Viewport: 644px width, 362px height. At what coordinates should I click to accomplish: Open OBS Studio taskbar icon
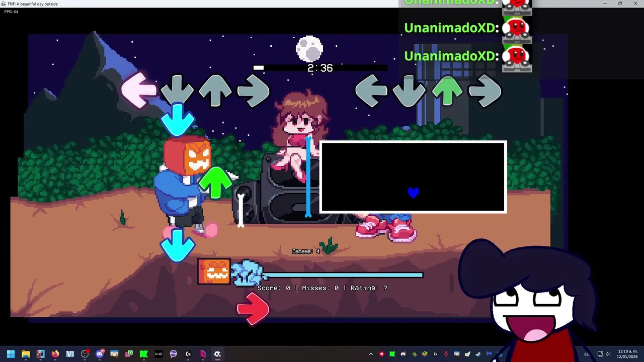point(85,354)
